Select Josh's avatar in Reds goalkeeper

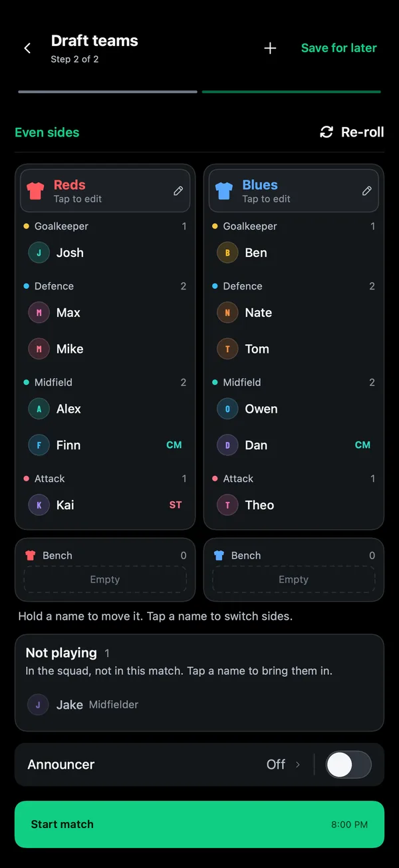point(39,252)
